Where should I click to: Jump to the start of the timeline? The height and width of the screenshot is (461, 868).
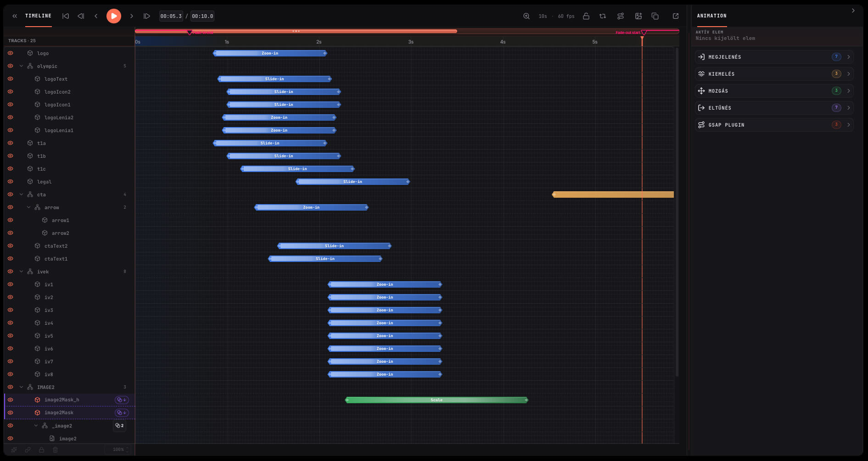[x=66, y=16]
